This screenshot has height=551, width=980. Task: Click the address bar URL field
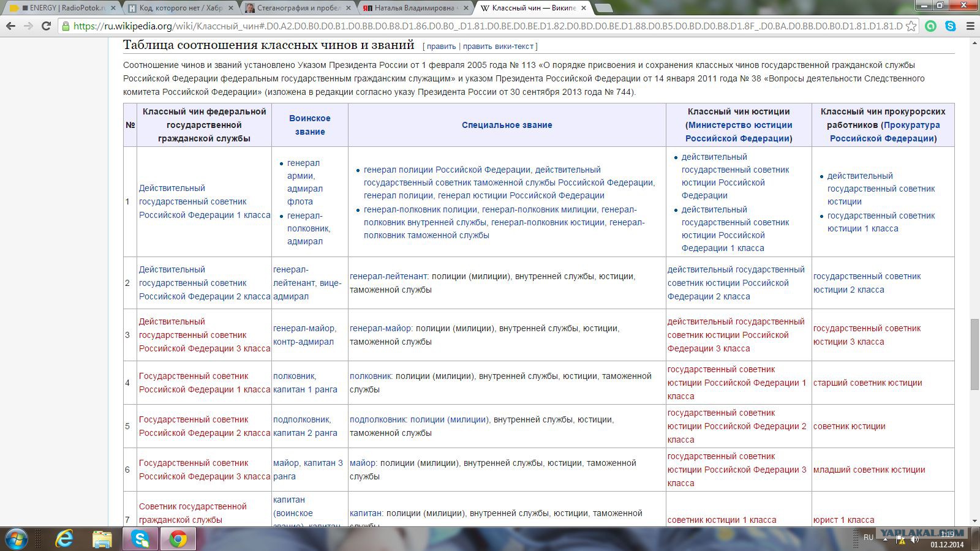(x=488, y=26)
